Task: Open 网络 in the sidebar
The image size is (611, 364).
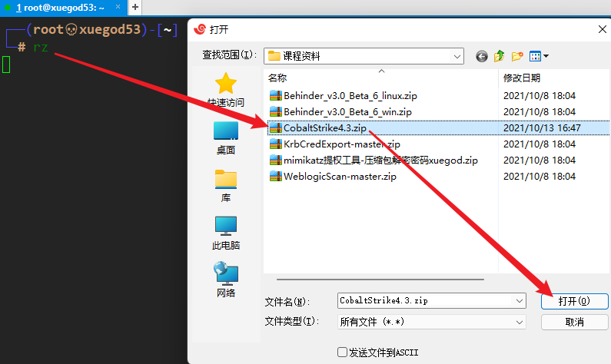Action: point(226,280)
